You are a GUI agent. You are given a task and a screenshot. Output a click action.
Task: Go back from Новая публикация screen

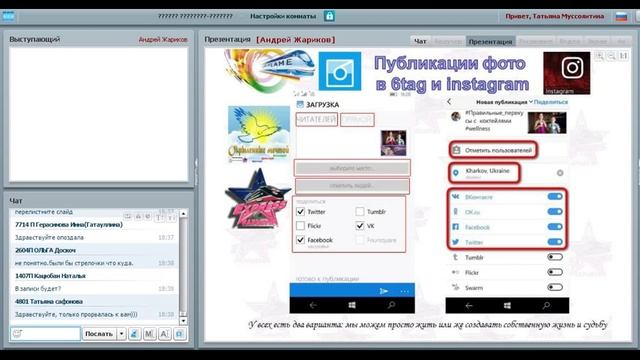click(x=449, y=102)
